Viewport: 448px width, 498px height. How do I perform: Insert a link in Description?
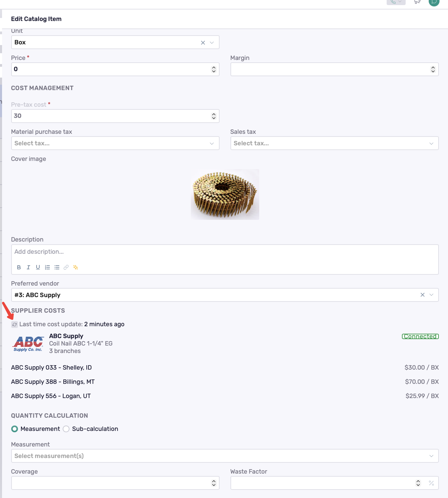click(x=66, y=267)
